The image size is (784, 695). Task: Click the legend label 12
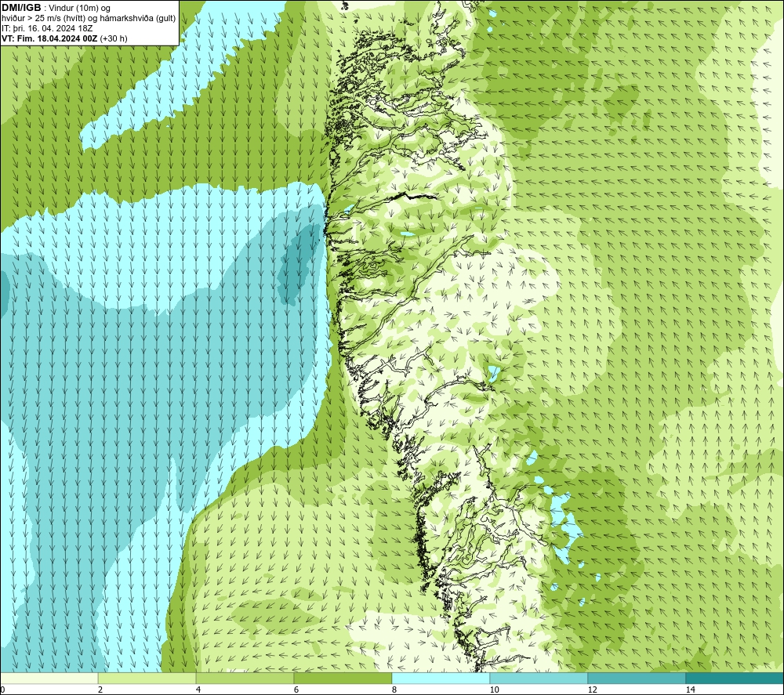[592, 690]
